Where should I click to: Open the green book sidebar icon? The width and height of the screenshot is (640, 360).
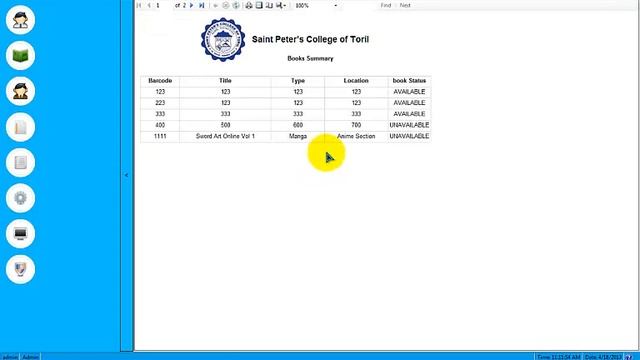tap(20, 55)
